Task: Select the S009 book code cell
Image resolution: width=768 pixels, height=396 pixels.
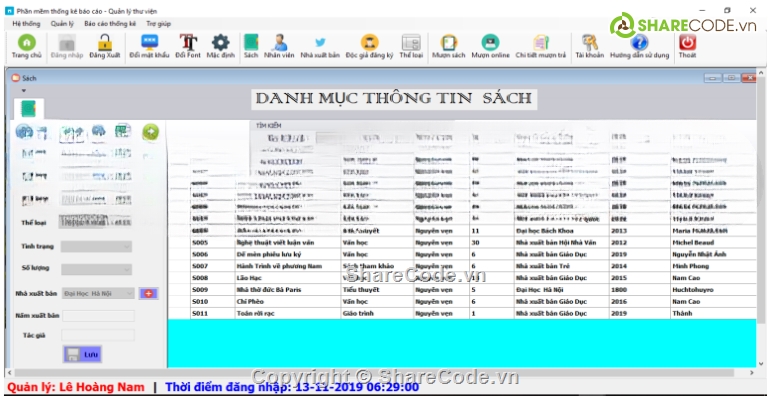Action: pos(213,290)
